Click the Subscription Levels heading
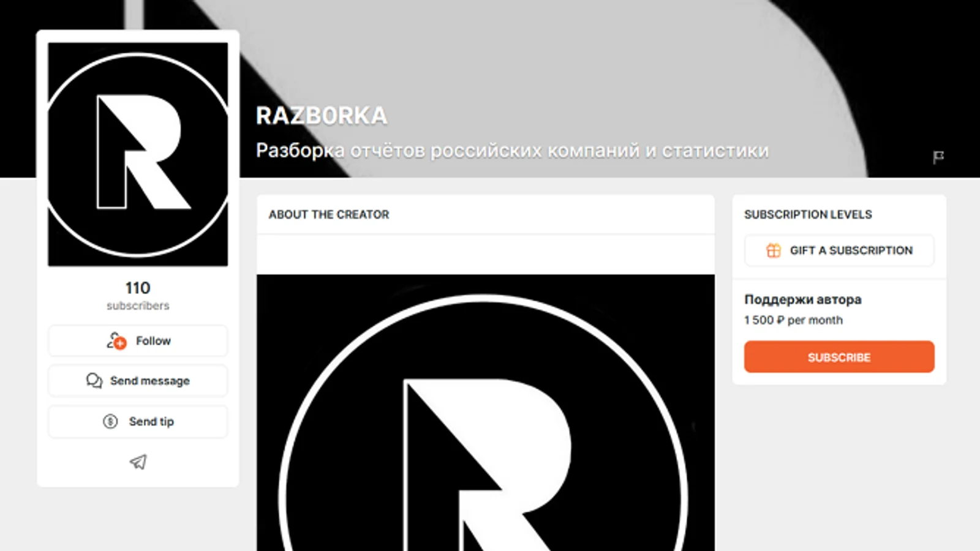 click(808, 215)
